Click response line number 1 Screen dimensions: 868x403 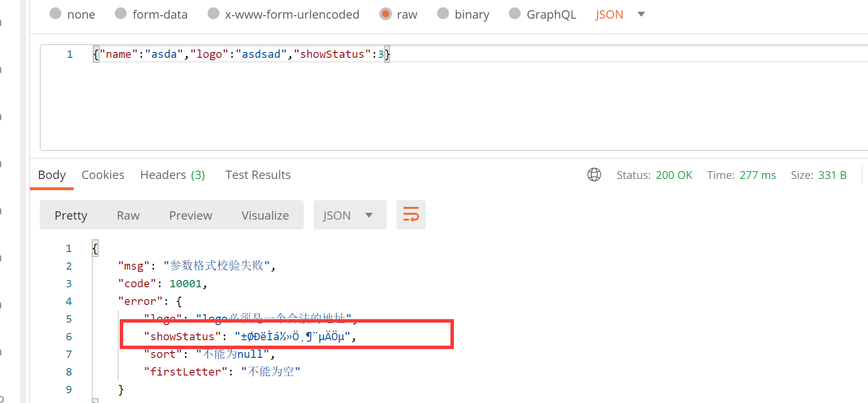coord(69,248)
